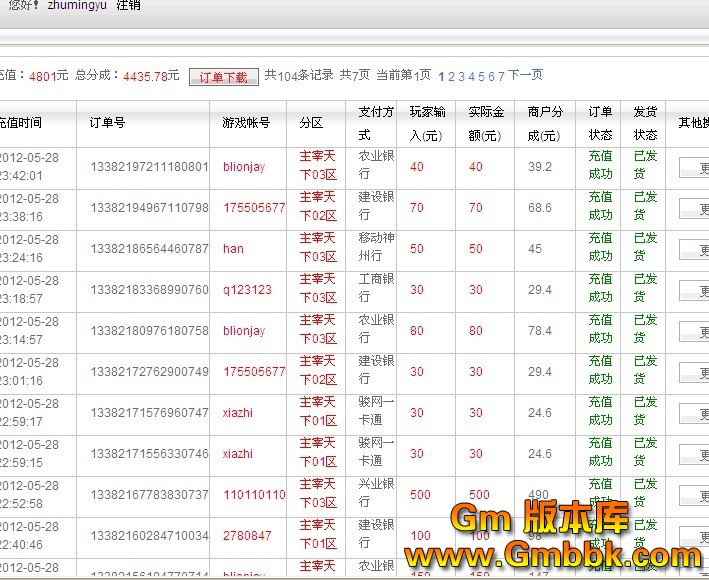
Task: Click game account han
Action: pyautogui.click(x=233, y=249)
